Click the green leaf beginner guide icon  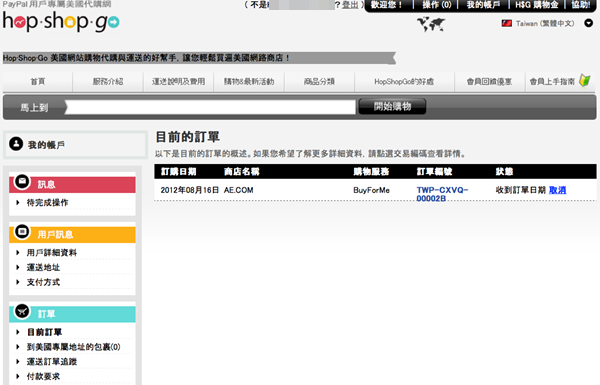585,81
